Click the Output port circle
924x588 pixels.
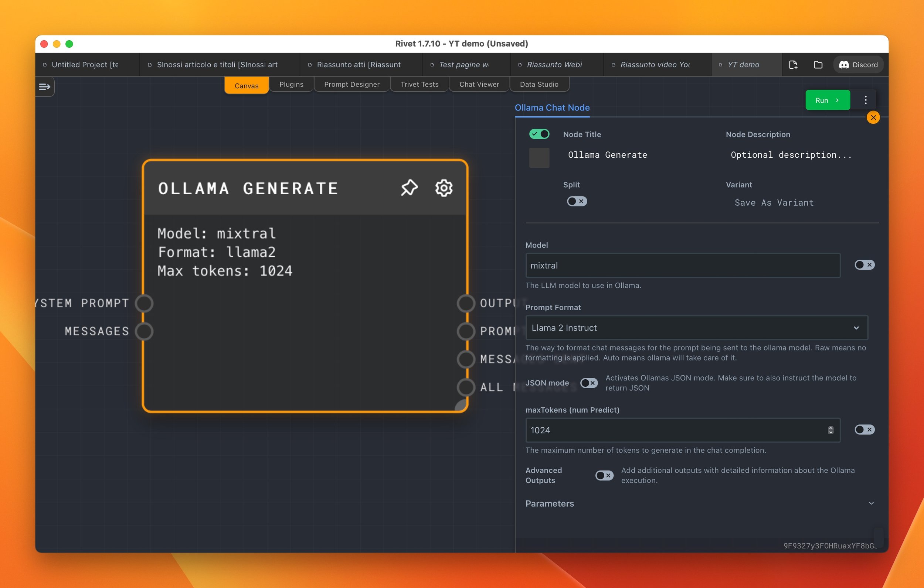tap(466, 303)
